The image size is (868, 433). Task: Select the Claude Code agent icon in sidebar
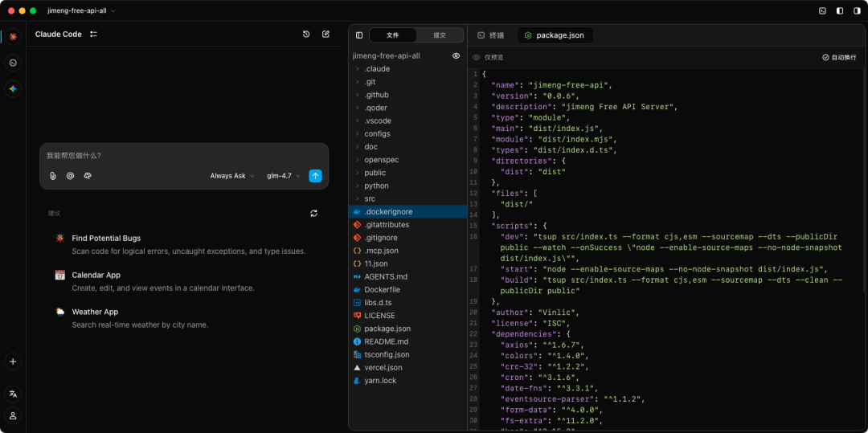coord(13,37)
